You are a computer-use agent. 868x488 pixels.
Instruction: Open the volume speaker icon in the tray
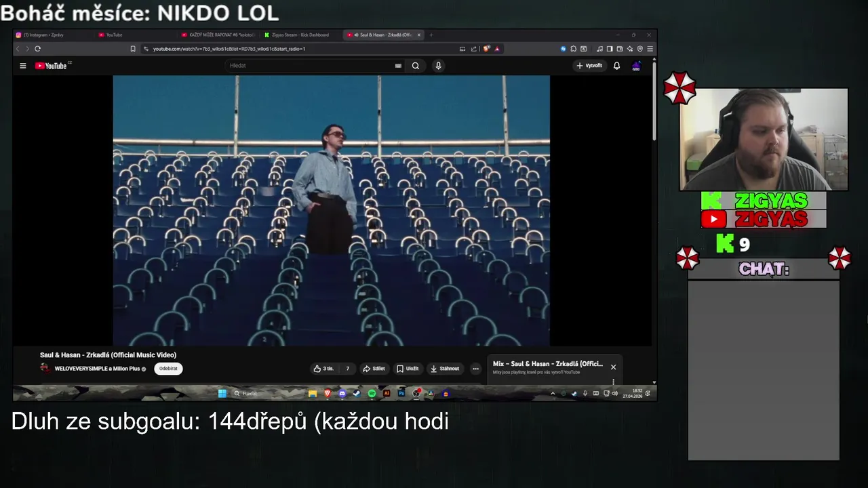coord(614,393)
